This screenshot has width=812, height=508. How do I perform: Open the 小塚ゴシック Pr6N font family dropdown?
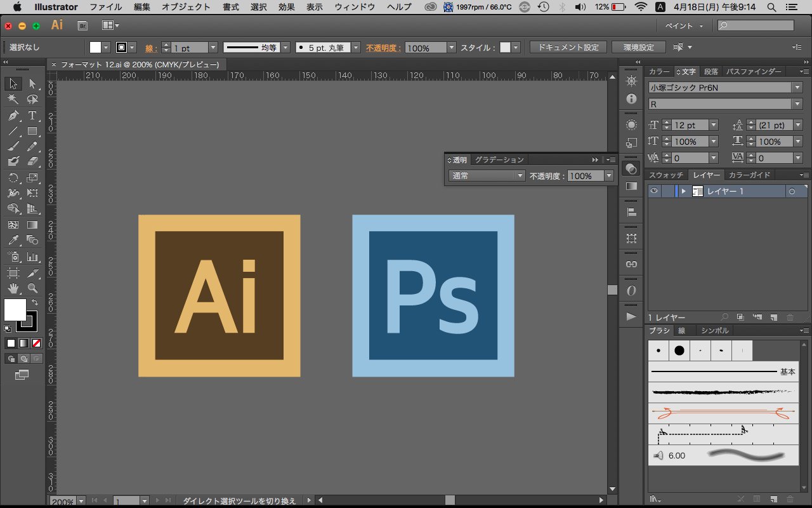pos(797,88)
